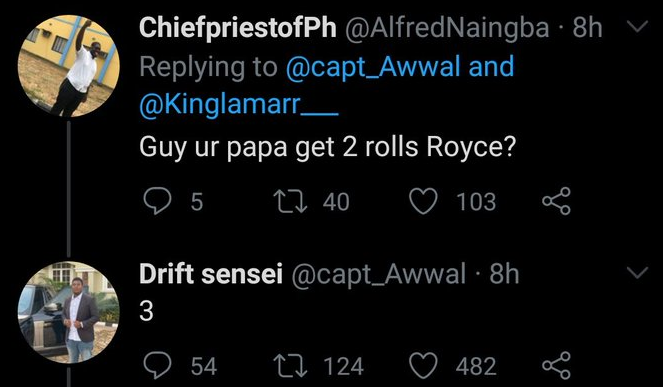This screenshot has width=663, height=387.
Task: Open the dropdown arrow on Drift sensei's tweet
Action: point(637,273)
